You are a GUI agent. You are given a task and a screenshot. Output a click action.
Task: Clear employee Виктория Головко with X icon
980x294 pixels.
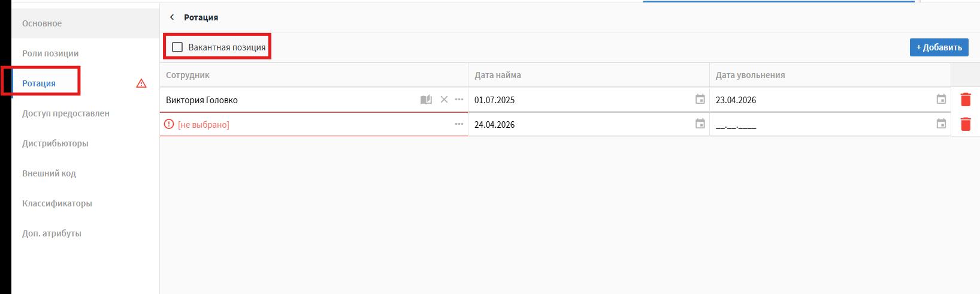tap(444, 100)
